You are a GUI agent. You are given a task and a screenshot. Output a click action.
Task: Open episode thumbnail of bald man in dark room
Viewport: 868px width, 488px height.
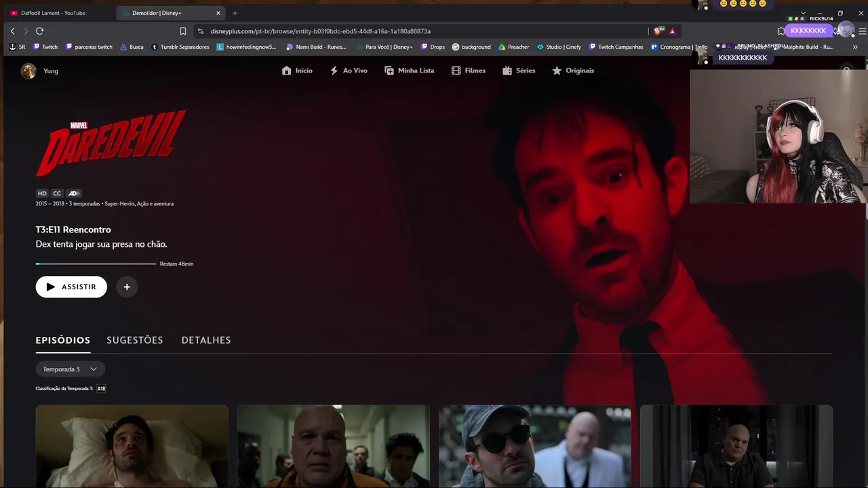click(736, 446)
